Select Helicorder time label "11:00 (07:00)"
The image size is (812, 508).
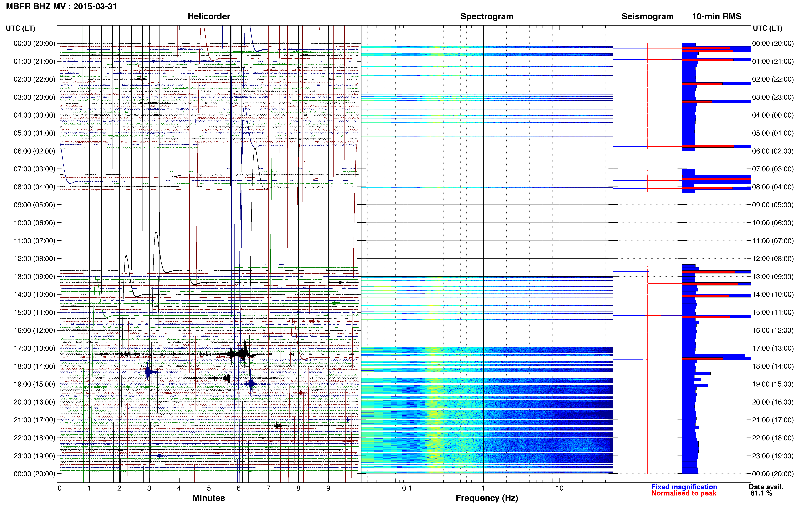[x=34, y=241]
